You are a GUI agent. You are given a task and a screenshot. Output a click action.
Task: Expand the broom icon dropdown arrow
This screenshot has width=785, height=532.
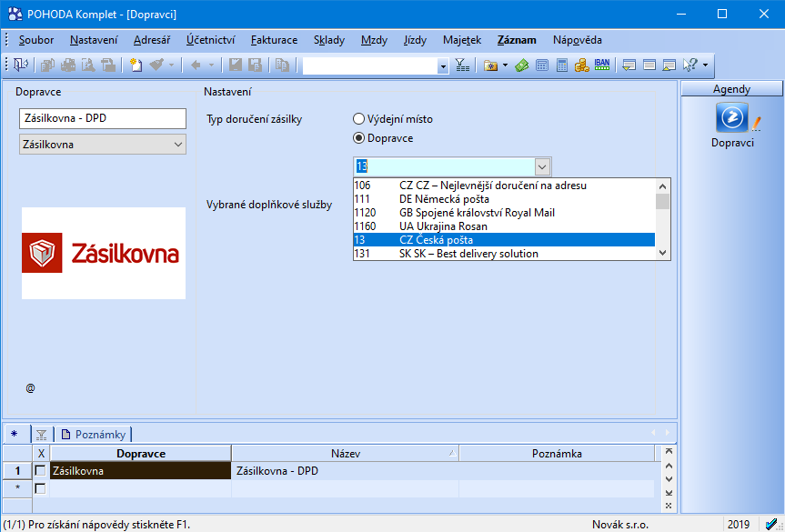171,65
